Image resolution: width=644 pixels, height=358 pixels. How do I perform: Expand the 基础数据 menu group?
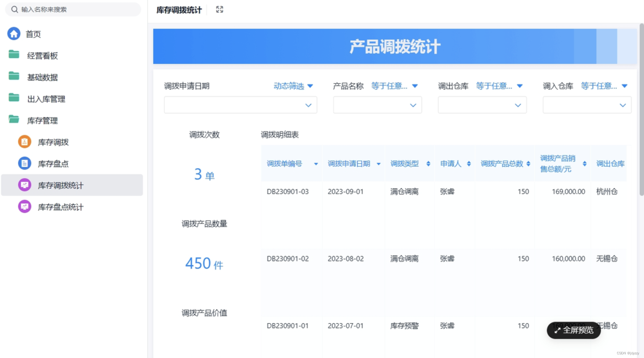click(x=42, y=77)
